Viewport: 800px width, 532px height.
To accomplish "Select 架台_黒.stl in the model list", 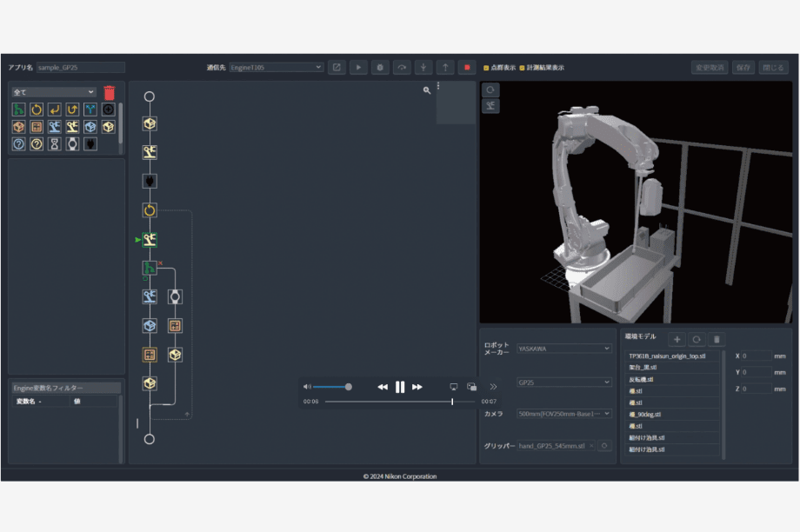I will pyautogui.click(x=672, y=367).
